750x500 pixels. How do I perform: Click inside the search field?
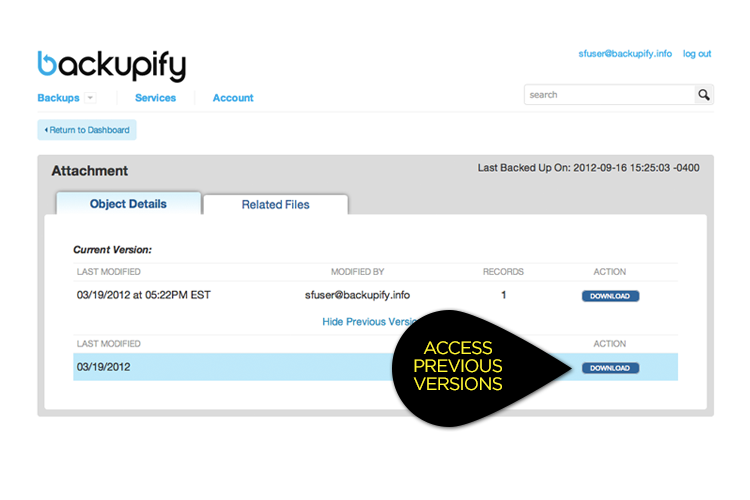(x=609, y=95)
